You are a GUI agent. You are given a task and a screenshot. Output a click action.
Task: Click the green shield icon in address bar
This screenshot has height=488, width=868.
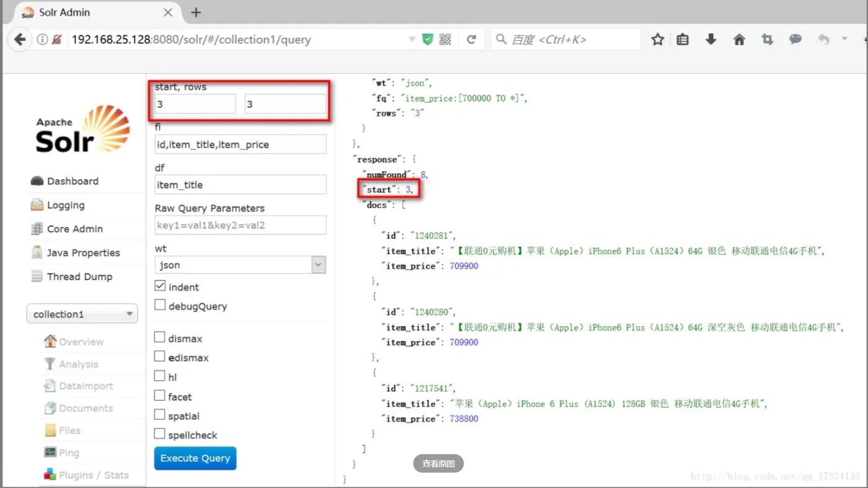[x=427, y=40]
